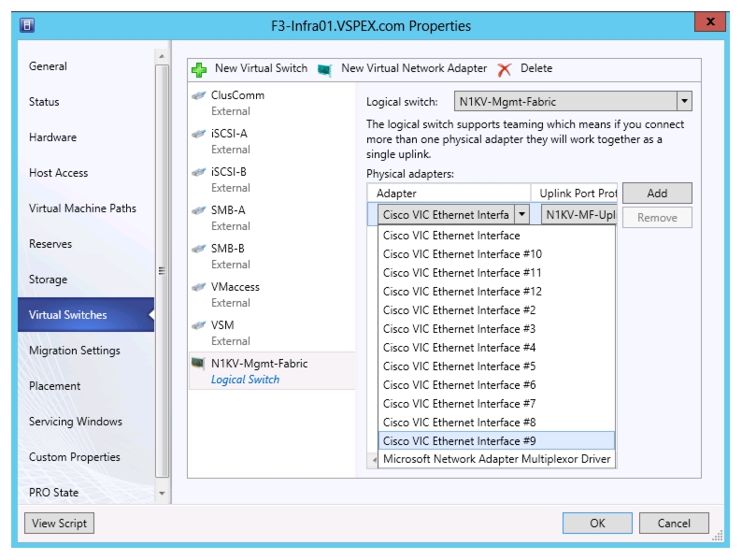Image resolution: width=742 pixels, height=560 pixels.
Task: Select the iSCSI-A external switch icon
Action: coord(199,134)
